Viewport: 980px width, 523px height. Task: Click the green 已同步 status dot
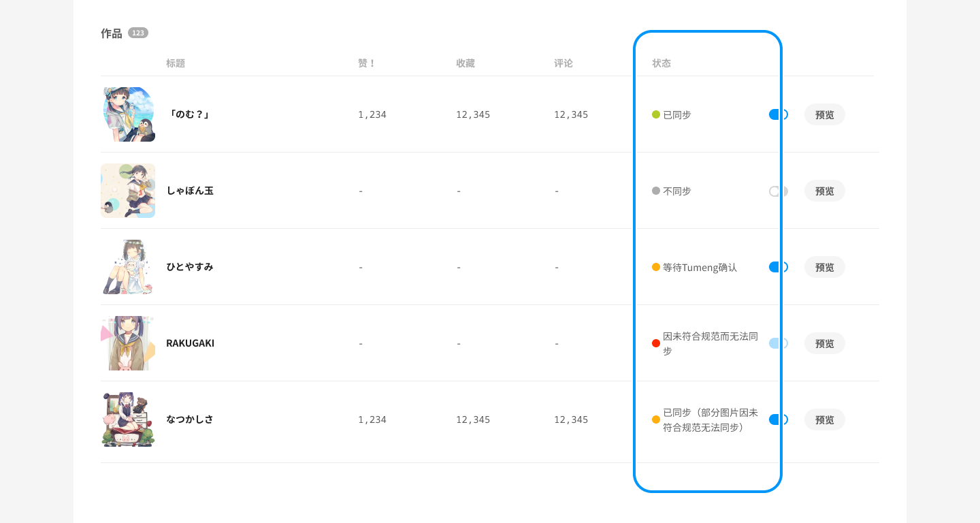pos(656,114)
